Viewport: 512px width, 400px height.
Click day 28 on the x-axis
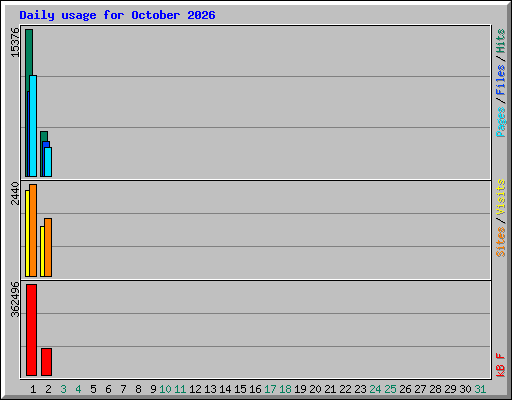(435, 389)
